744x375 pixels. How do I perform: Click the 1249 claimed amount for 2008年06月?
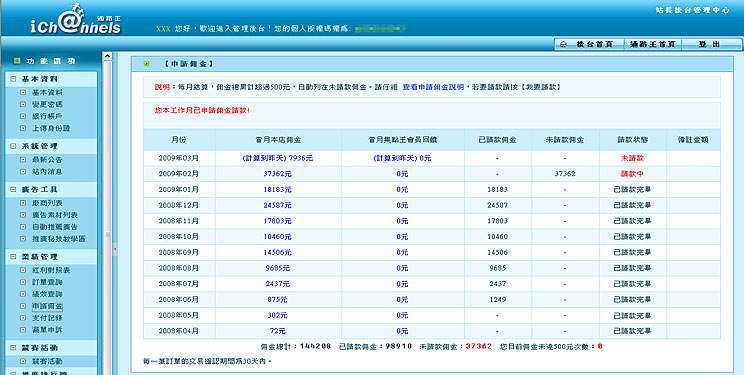point(498,300)
